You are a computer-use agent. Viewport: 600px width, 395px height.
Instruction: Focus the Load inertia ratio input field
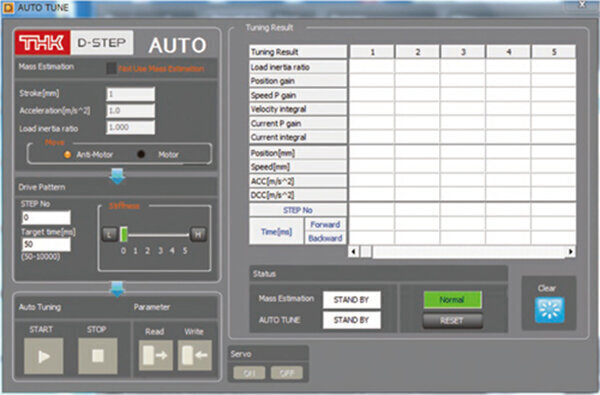[130, 127]
